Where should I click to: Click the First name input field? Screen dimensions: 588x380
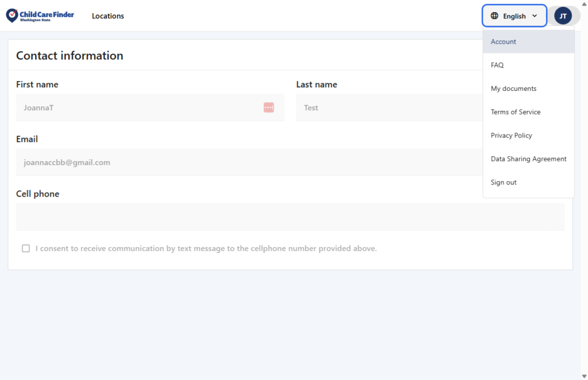coord(138,108)
